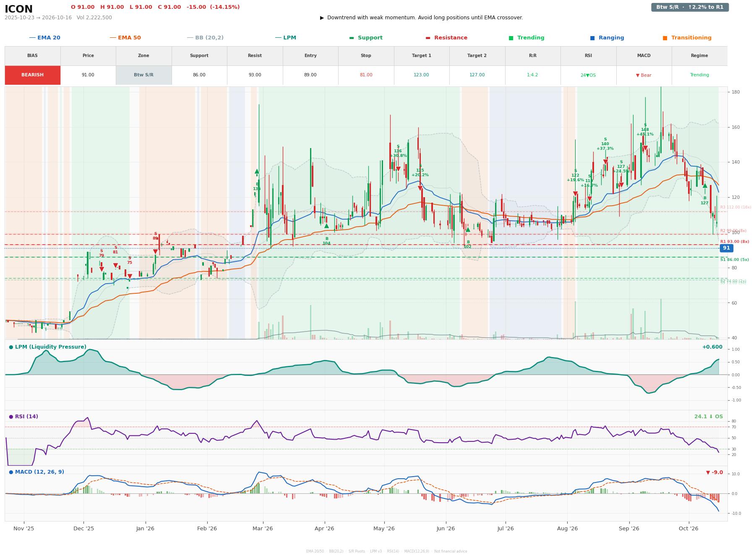
Task: Select the Trending regime entry in the legend
Action: point(527,38)
